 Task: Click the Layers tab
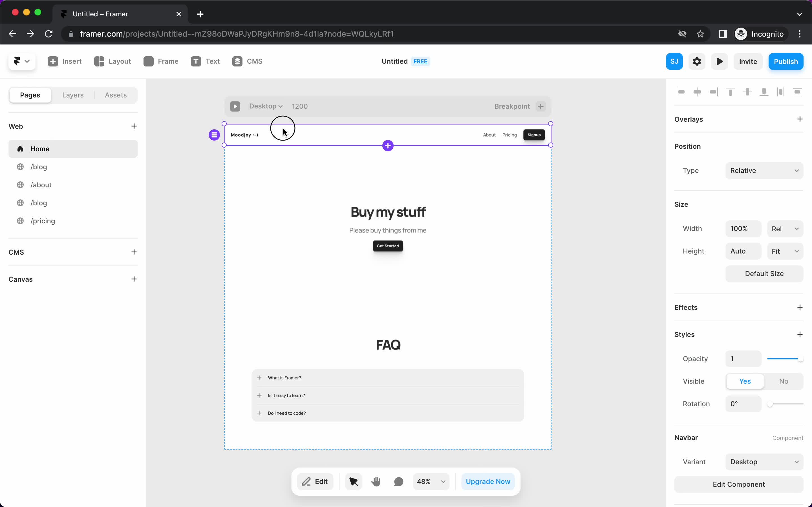72,95
